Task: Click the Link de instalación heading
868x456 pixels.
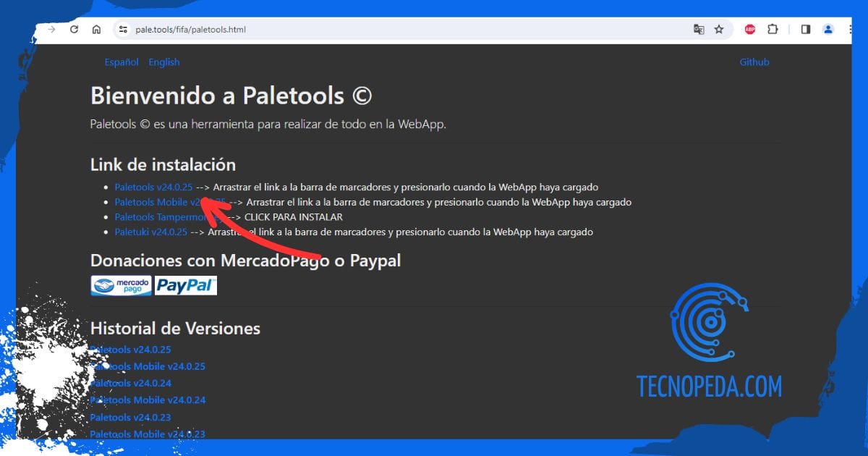Action: coord(163,165)
